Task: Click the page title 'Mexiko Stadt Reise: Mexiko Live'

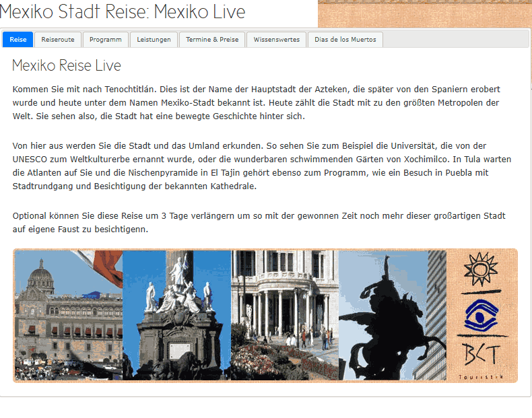Action: click(123, 11)
